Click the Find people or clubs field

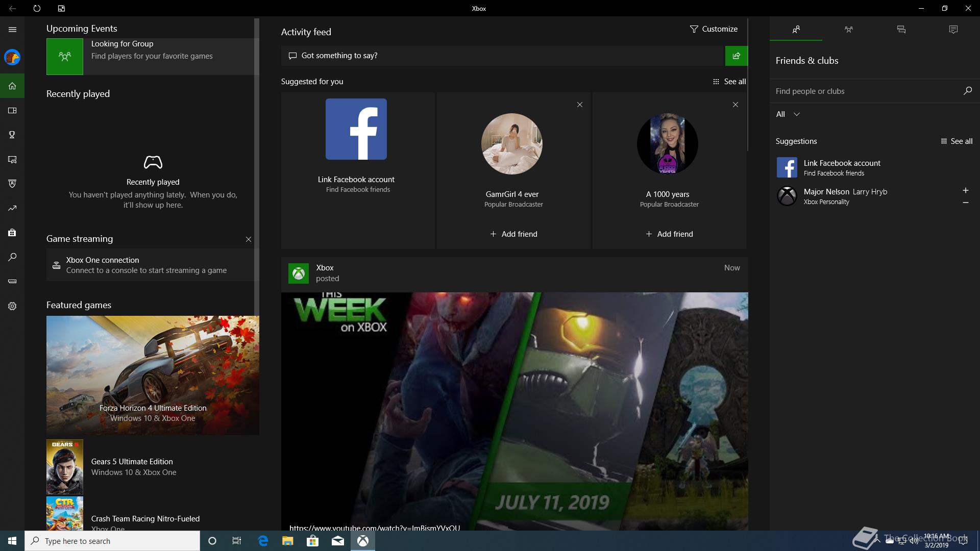[865, 91]
